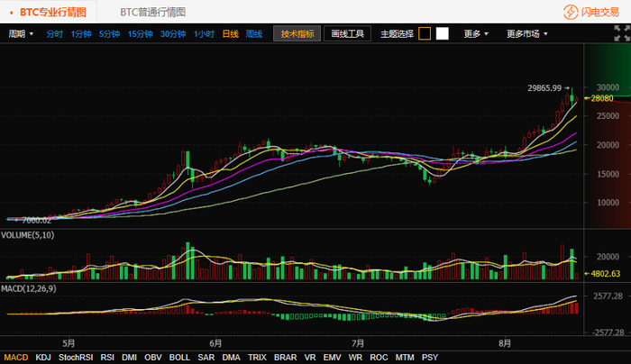Choose the 1小时 timeframe
Screen dimensions: 631x364
[204, 34]
